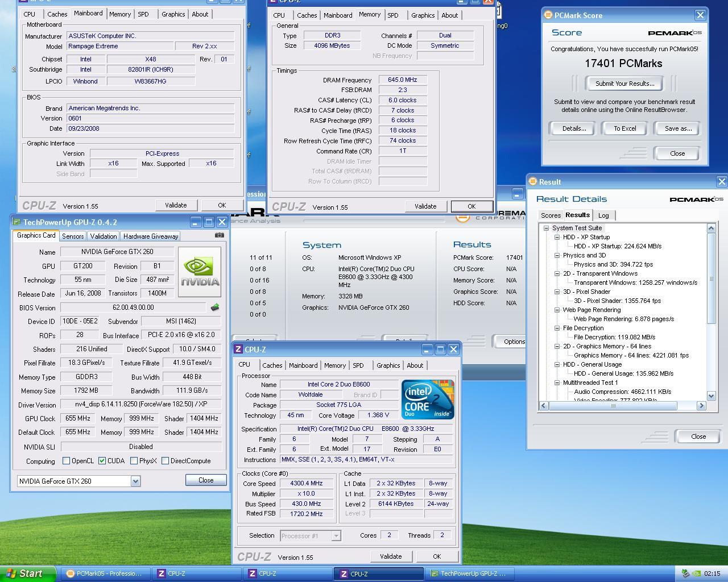Switch to Sensors tab in GPU-Z
The image size is (728, 582).
73,236
